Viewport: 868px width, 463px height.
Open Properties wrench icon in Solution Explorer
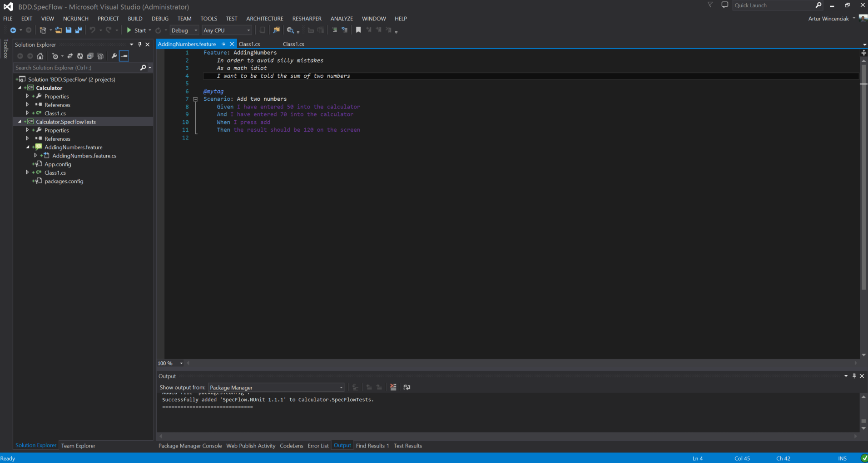point(114,56)
